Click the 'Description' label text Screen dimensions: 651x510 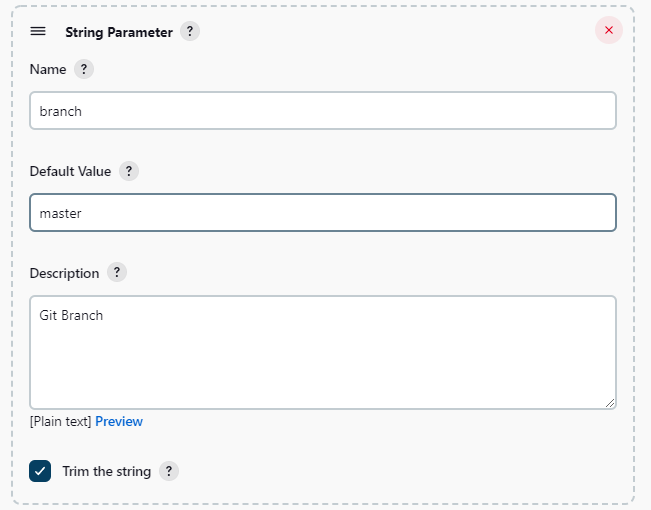64,273
